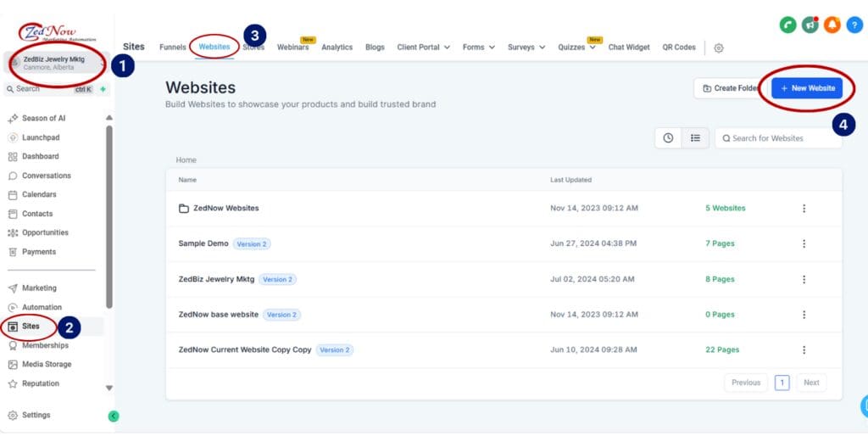Switch to list view icon

695,138
